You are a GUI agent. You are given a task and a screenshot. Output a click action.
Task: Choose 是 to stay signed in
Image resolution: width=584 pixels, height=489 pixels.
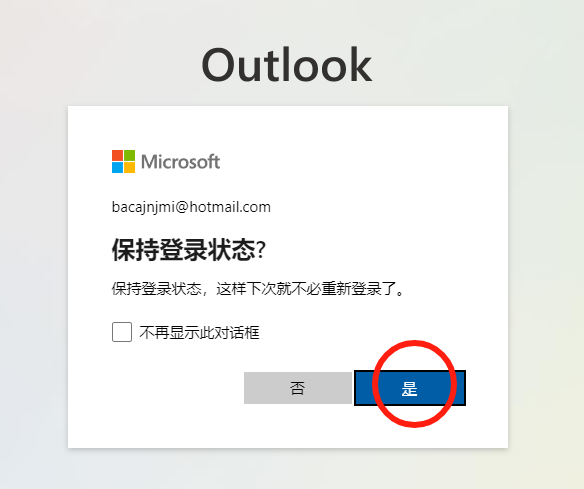click(410, 388)
